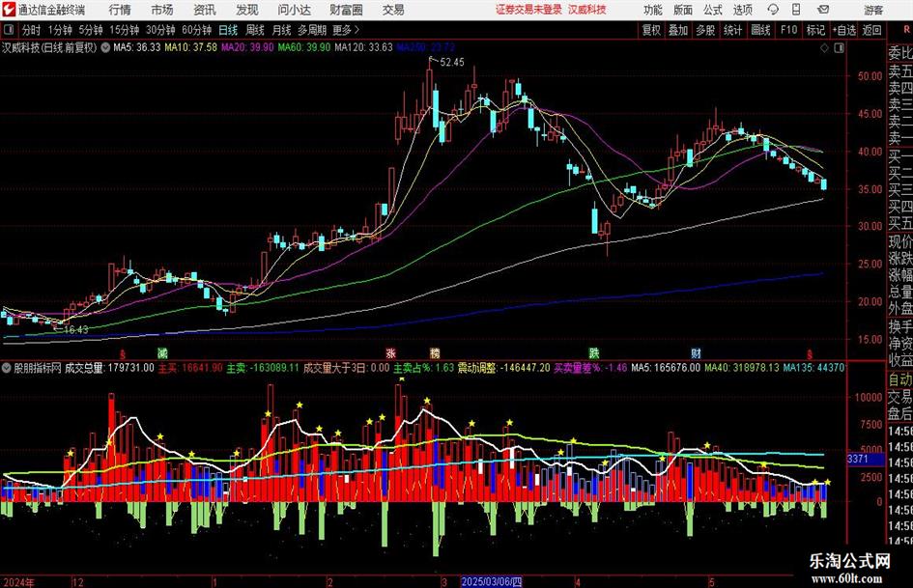Click the 多股 toolbar button

point(705,30)
